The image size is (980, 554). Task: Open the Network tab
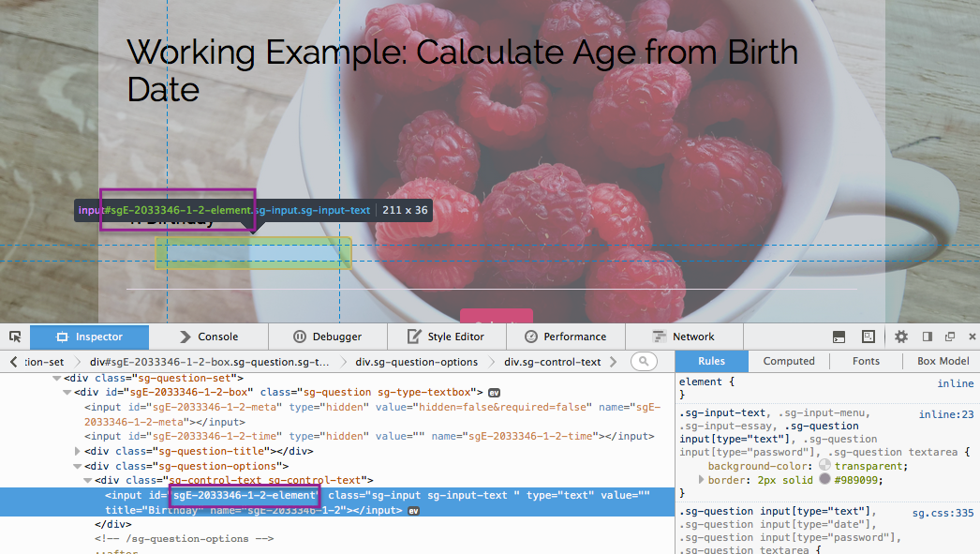684,337
